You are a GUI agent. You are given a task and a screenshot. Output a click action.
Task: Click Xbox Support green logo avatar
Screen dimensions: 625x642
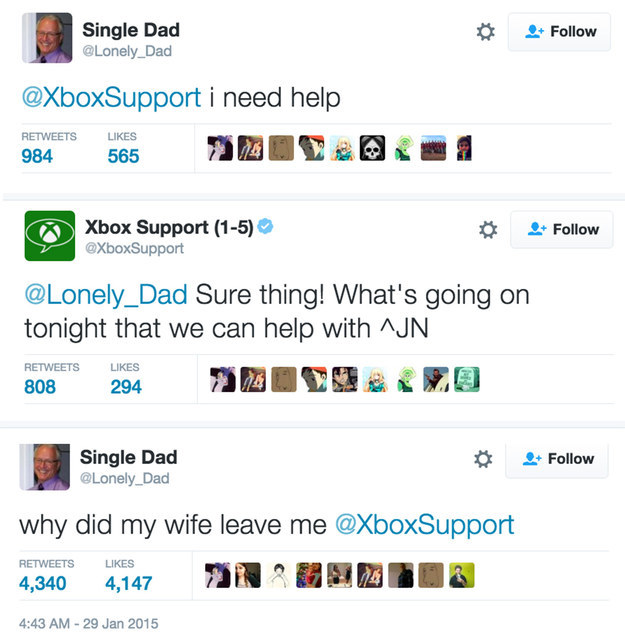50,236
